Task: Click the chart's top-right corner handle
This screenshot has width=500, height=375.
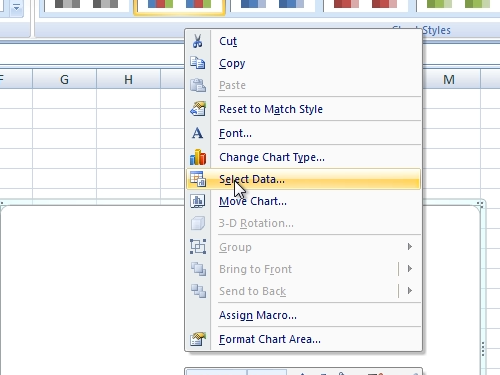Action: [480, 204]
